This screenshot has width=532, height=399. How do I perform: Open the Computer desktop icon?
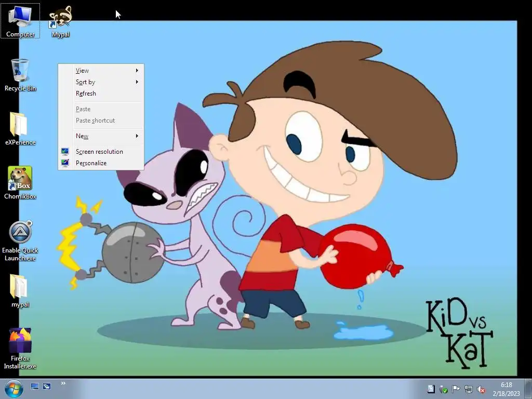pyautogui.click(x=20, y=21)
